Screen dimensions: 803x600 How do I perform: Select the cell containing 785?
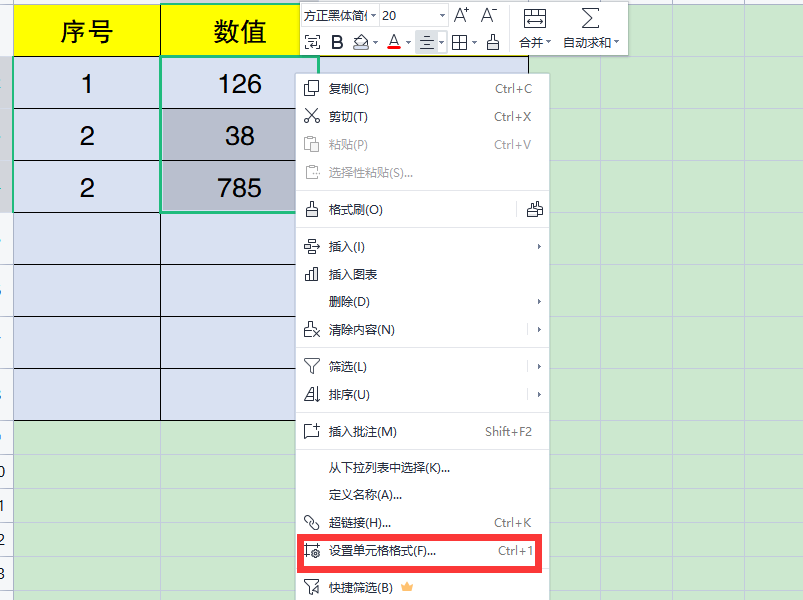click(229, 187)
